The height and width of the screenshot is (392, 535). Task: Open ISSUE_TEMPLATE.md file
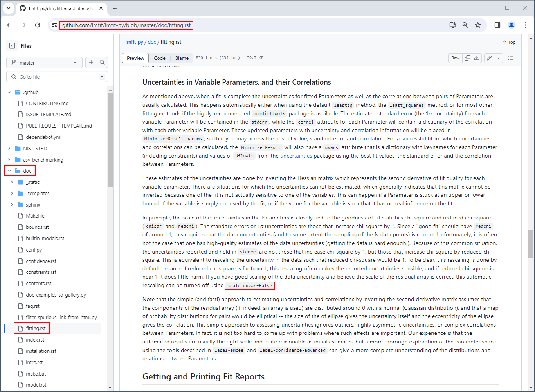coord(49,115)
